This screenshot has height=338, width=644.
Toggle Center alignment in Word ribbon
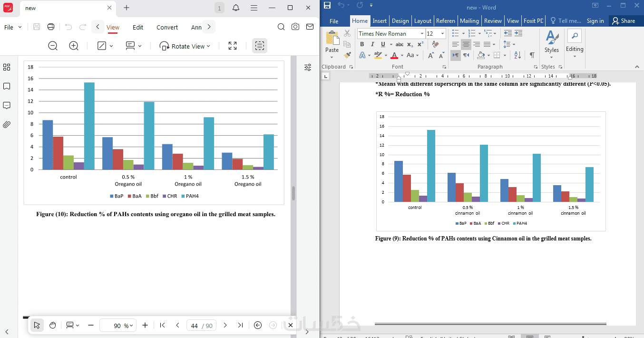click(466, 44)
